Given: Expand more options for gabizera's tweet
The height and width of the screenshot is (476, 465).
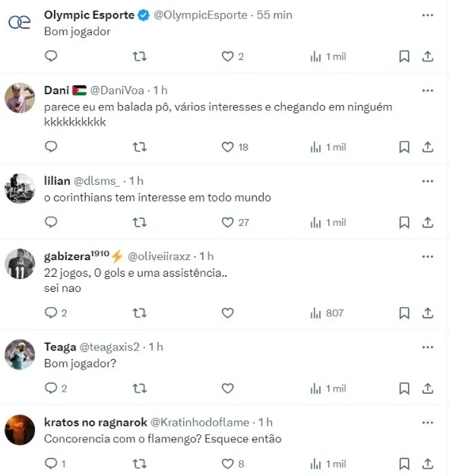Looking at the screenshot, I should click(x=428, y=256).
